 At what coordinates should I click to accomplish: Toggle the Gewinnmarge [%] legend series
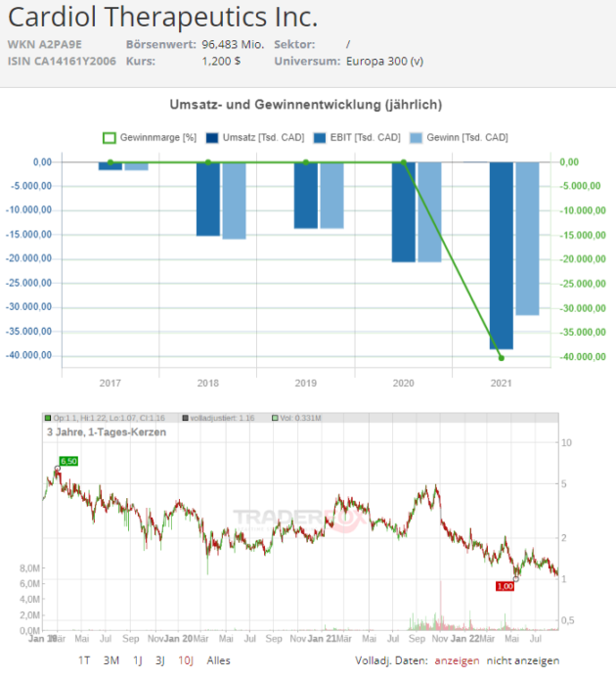click(x=150, y=138)
